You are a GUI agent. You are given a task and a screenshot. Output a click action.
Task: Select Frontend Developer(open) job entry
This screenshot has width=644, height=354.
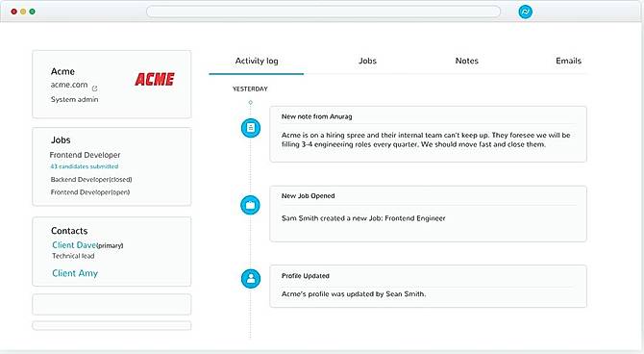coord(90,192)
